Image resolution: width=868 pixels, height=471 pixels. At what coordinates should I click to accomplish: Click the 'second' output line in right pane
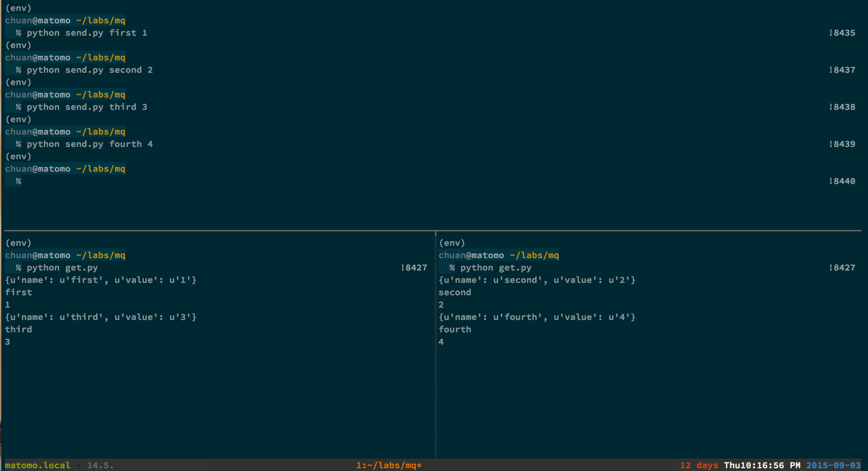point(455,292)
